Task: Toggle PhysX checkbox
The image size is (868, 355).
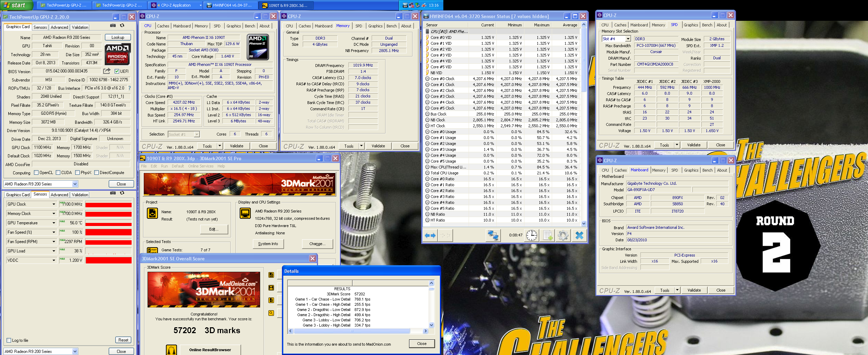Action: (x=78, y=173)
